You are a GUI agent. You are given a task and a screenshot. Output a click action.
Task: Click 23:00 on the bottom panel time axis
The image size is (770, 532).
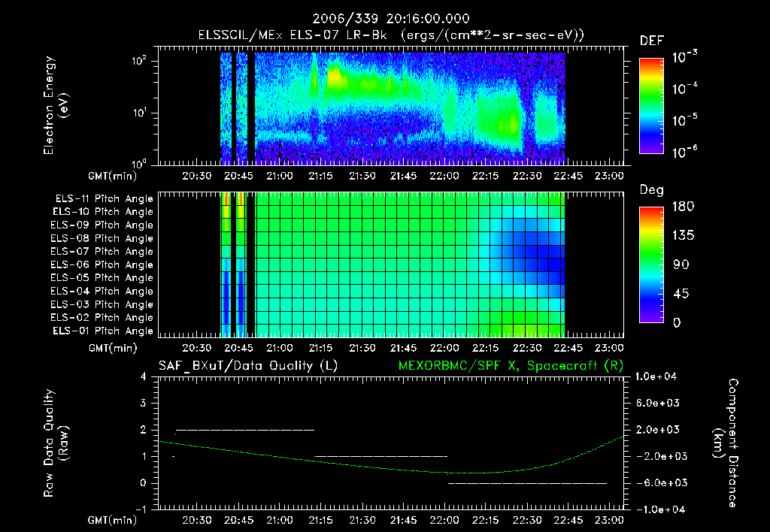pyautogui.click(x=609, y=520)
